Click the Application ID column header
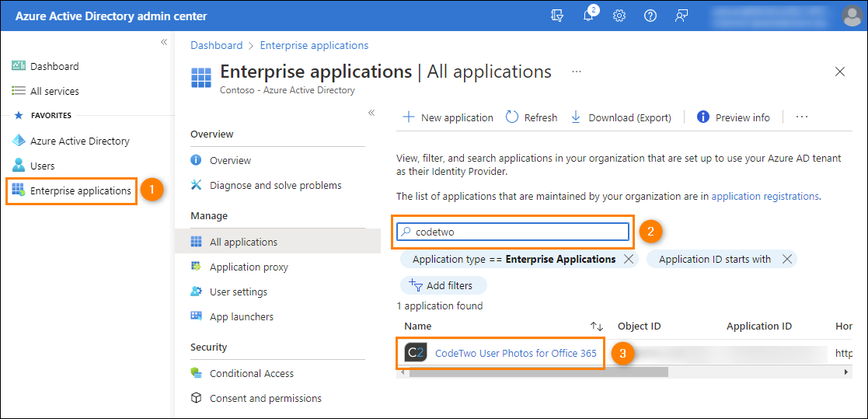The height and width of the screenshot is (419, 868). [x=759, y=326]
